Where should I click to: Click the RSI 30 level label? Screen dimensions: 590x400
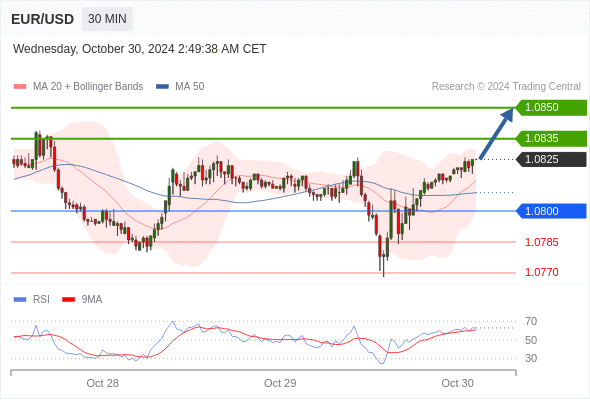point(531,358)
